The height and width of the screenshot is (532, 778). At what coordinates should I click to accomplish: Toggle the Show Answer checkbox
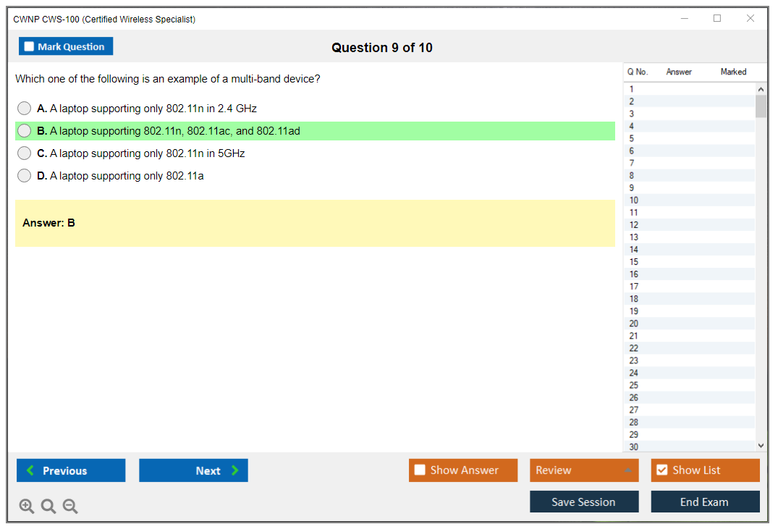(x=420, y=470)
